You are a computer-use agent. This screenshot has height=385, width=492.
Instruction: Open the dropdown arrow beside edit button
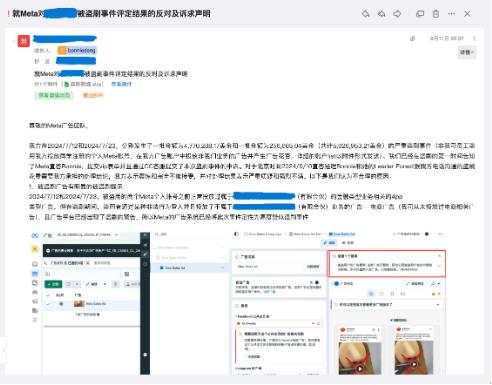[x=105, y=284]
